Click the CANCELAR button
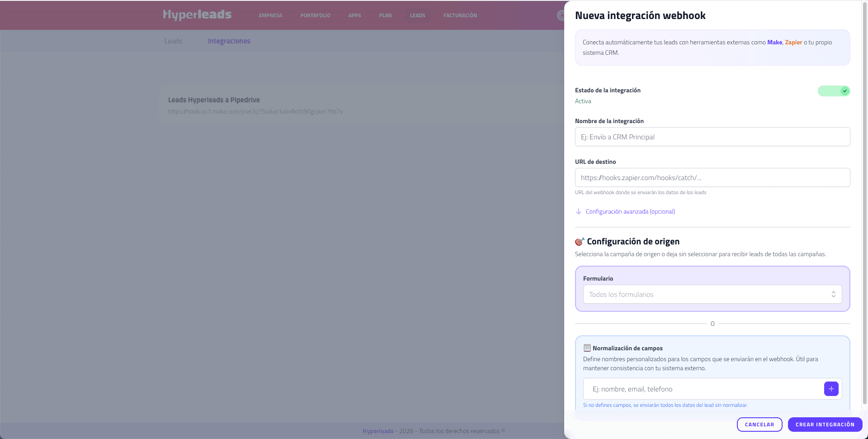Screen dimensions: 868x439 click(x=759, y=425)
